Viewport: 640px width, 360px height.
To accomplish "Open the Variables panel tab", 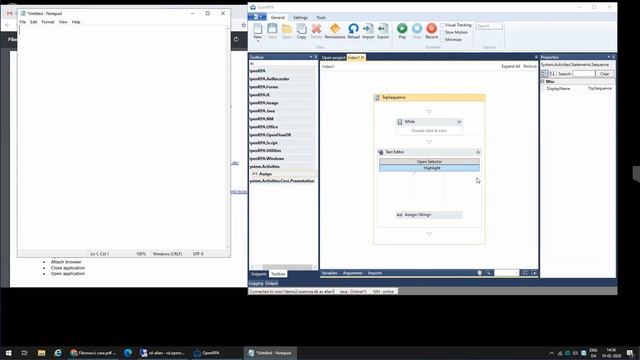I will pos(329,273).
